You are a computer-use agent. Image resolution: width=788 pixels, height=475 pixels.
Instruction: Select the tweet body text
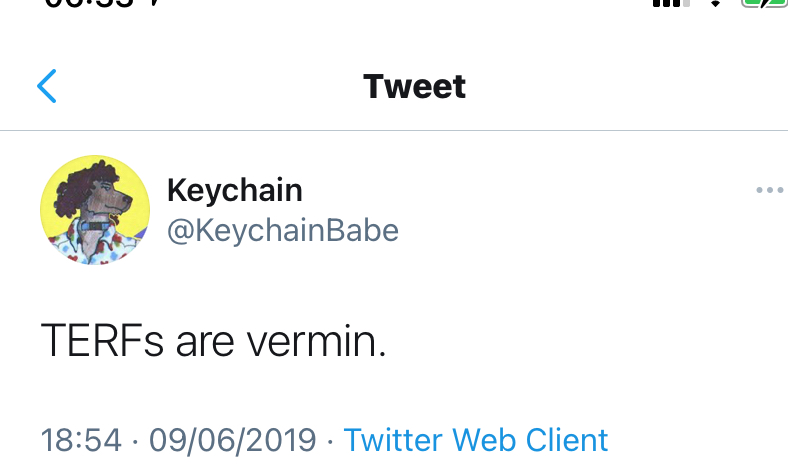(x=213, y=343)
